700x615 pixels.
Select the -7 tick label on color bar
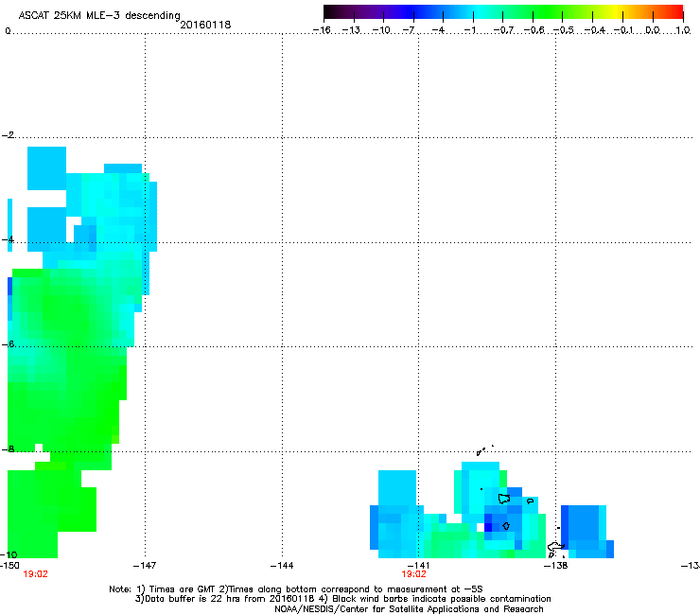point(408,30)
